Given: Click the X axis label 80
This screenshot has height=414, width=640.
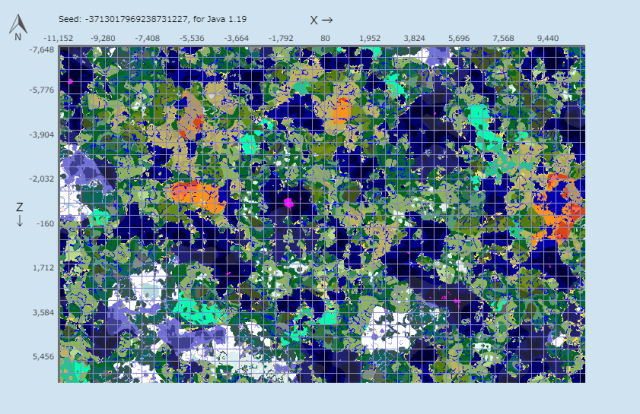Looking at the screenshot, I should point(325,38).
